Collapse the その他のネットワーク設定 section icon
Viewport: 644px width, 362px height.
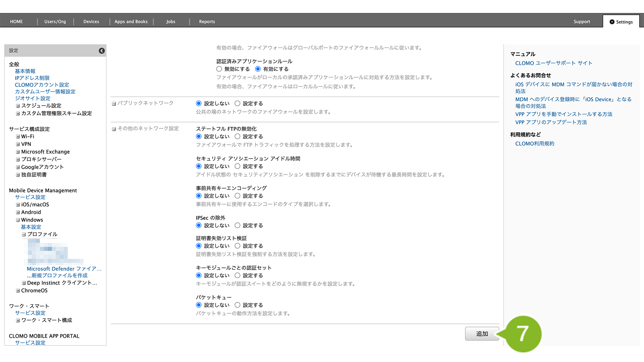coord(114,129)
